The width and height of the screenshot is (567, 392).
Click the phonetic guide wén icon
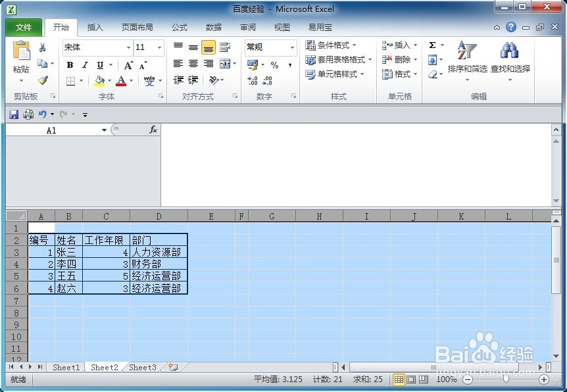(149, 81)
